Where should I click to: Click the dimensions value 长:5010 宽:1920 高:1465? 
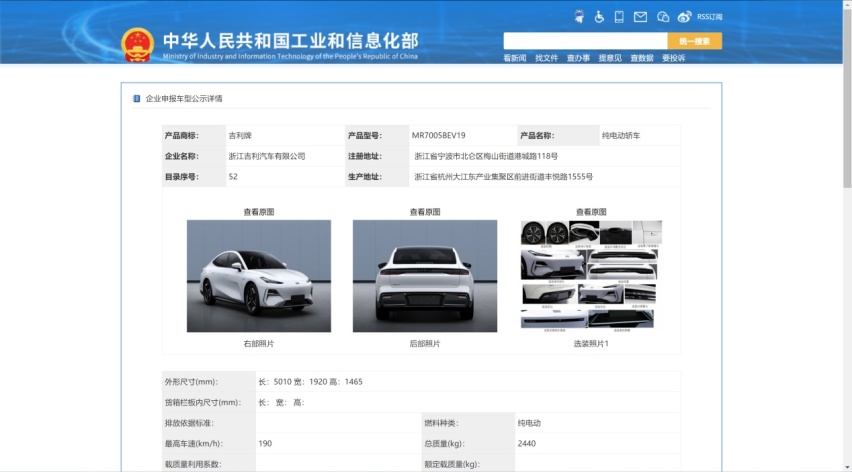coord(310,382)
